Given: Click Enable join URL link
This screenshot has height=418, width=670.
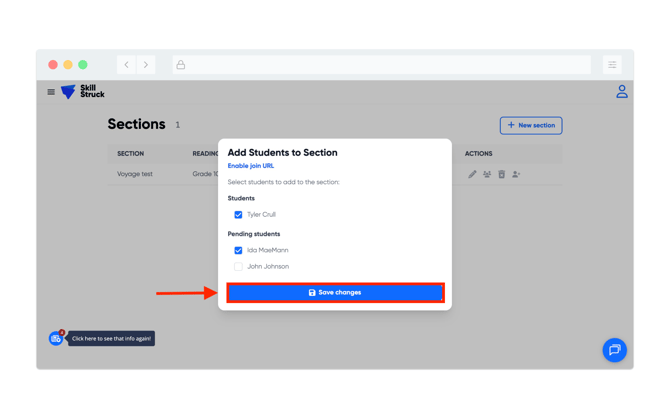Looking at the screenshot, I should (250, 166).
